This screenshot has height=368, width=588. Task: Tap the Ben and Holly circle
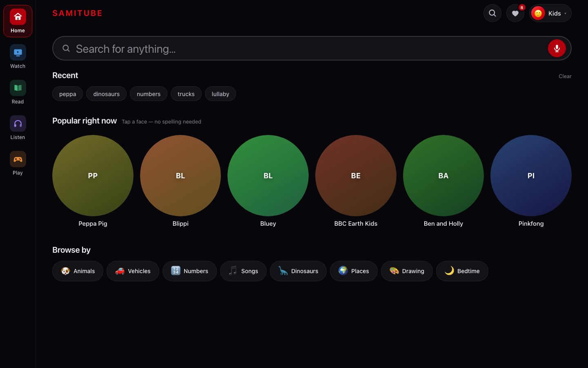point(443,175)
